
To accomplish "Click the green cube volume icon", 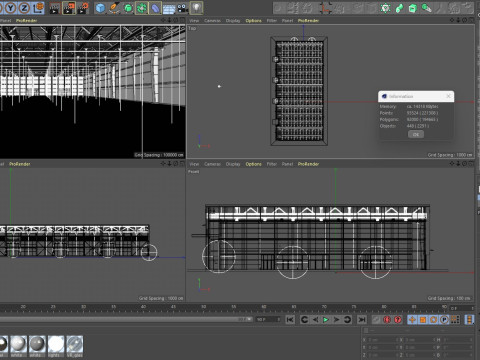I will tap(413, 8).
